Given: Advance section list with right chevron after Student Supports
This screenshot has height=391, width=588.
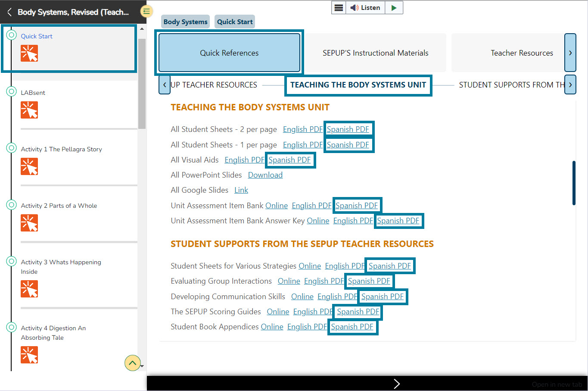Looking at the screenshot, I should (570, 85).
